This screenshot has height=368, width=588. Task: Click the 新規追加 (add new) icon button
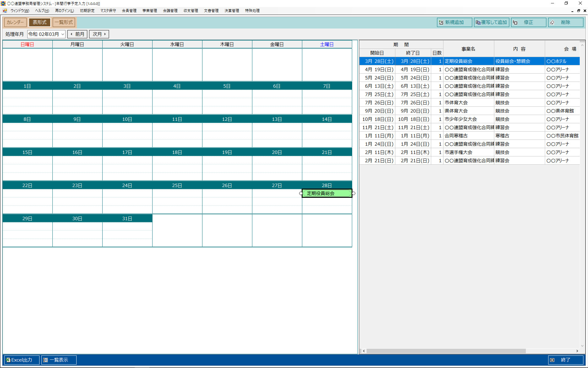[454, 22]
